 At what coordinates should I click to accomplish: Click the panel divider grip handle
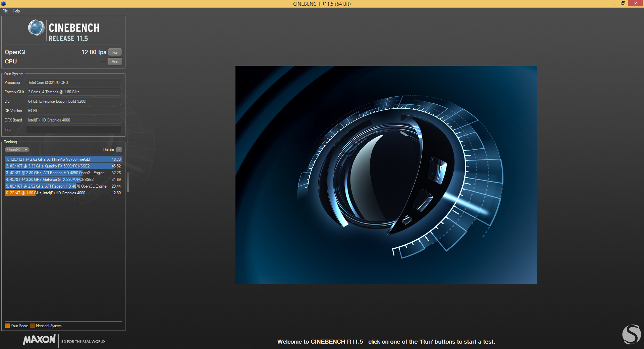(128, 182)
